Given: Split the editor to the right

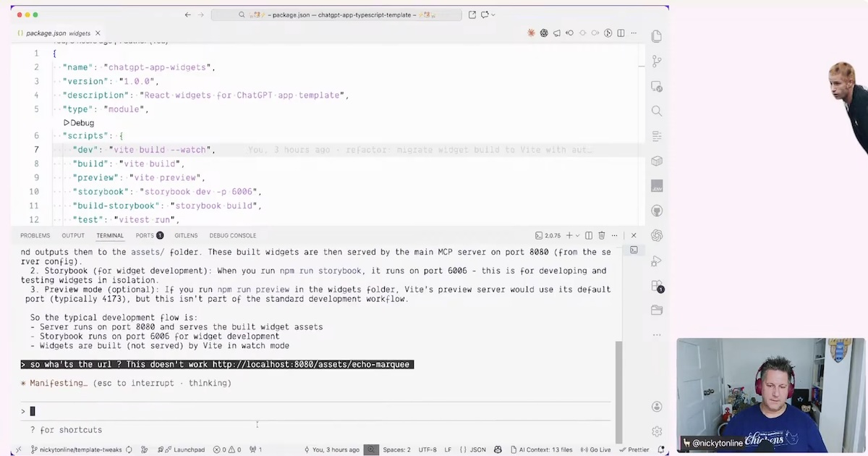Looking at the screenshot, I should click(x=621, y=33).
